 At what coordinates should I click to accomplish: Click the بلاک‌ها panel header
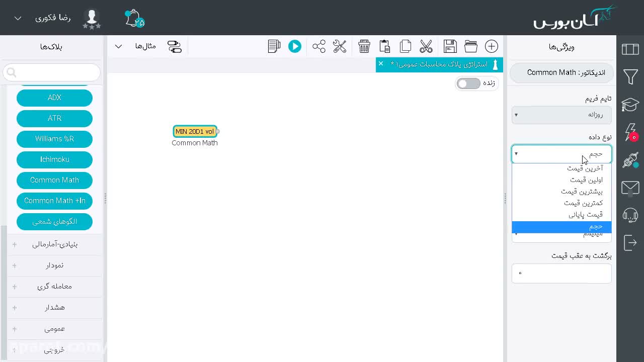pyautogui.click(x=51, y=47)
